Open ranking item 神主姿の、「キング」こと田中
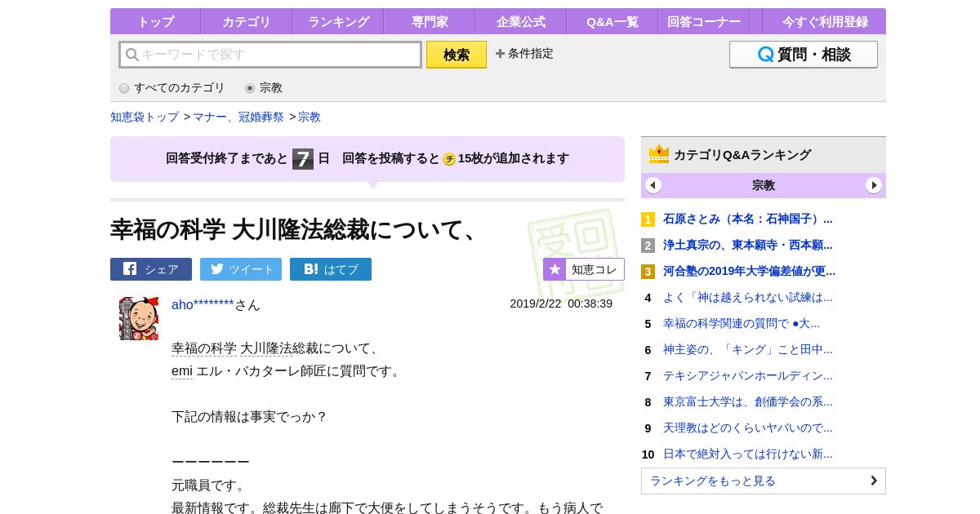Viewport: 980px width, 514px height. (x=748, y=349)
